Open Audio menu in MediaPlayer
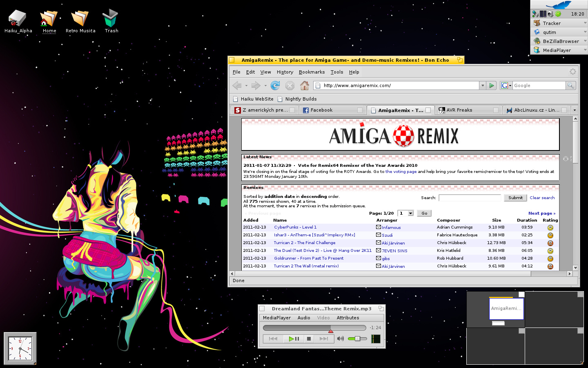 (303, 318)
